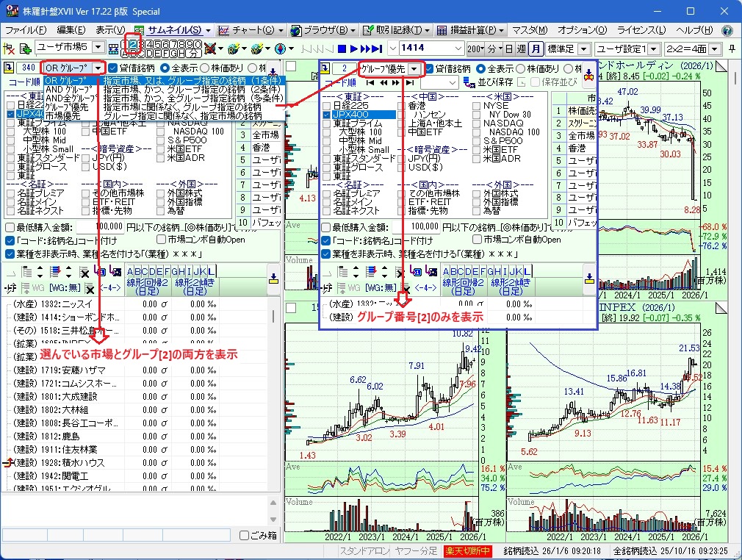Select the 月 monthly chart button
The height and width of the screenshot is (560, 742).
pos(537,49)
